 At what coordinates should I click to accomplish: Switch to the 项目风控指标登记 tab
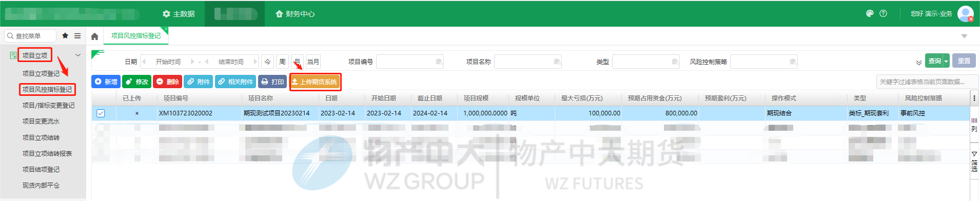tap(136, 36)
